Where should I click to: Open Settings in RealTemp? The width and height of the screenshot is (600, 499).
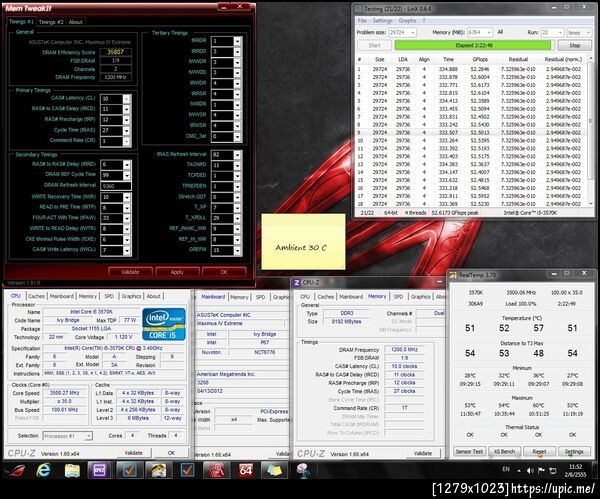coord(574,452)
